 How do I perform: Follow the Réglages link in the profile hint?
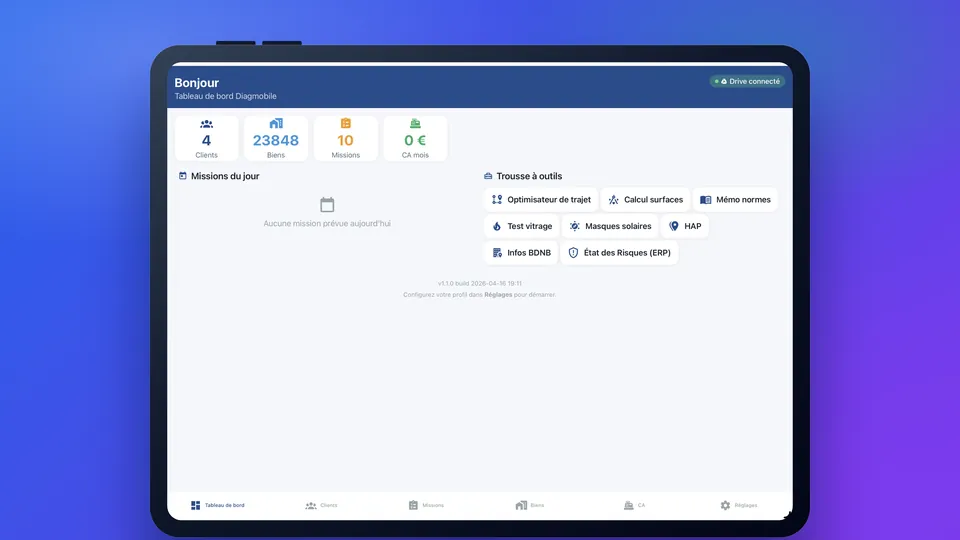(498, 294)
